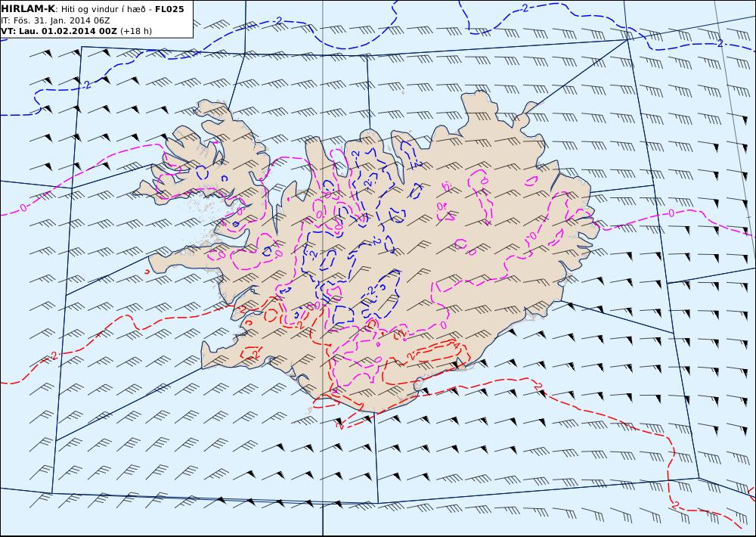Click the '(+18 h)' forecast offset text
The width and height of the screenshot is (756, 537).
[x=136, y=31]
